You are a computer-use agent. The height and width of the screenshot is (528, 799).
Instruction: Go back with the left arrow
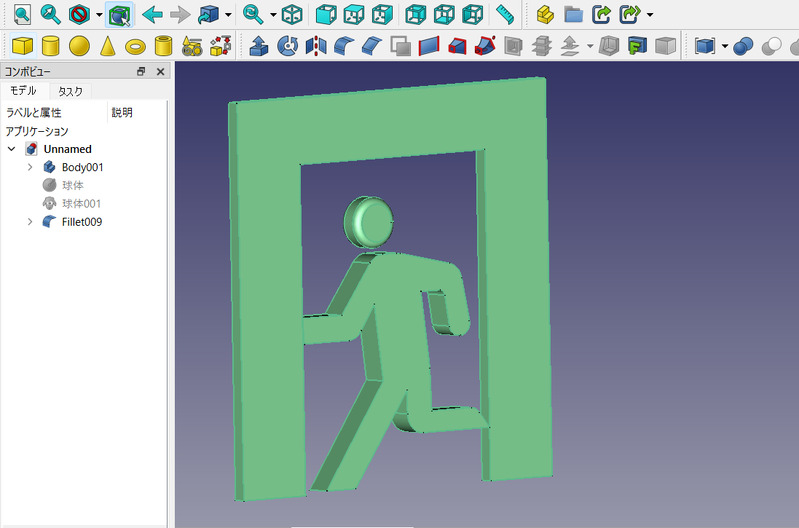click(152, 14)
